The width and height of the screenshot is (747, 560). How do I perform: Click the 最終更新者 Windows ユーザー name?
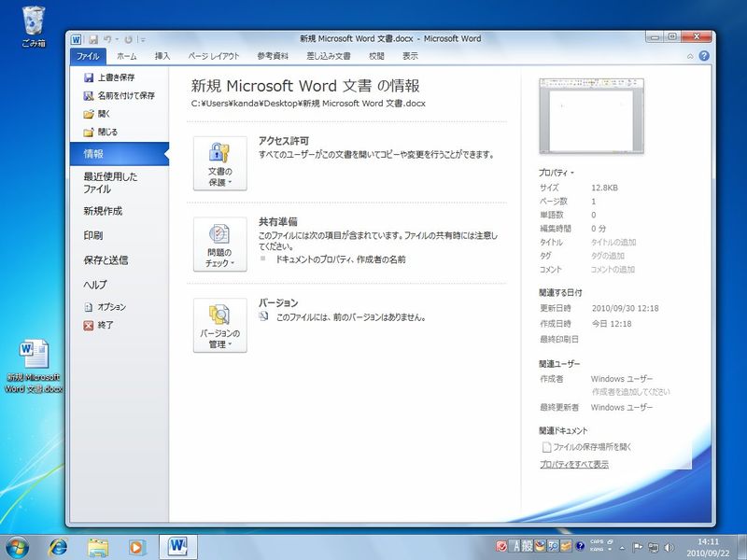[622, 408]
